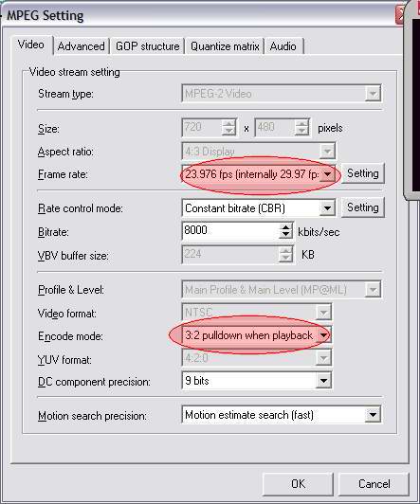
Task: Click inside the Bitrate input field
Action: coord(230,231)
